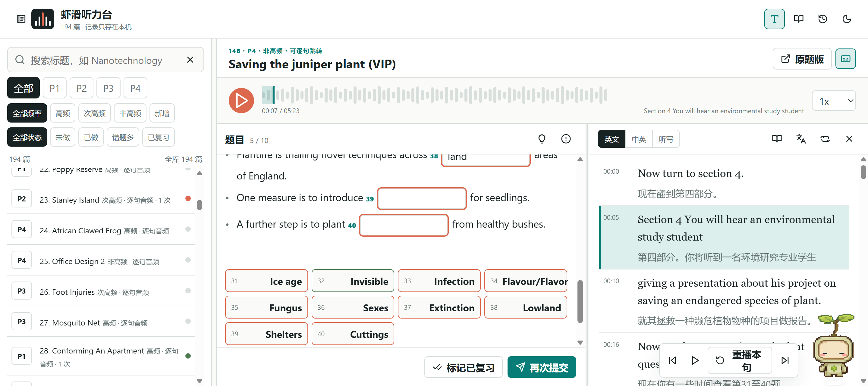868x386 pixels.
Task: Filter list by P2
Action: click(82, 88)
